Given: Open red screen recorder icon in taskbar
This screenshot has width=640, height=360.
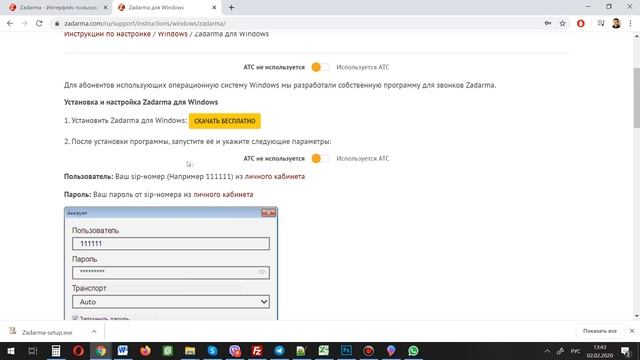Looking at the screenshot, I should point(369,351).
